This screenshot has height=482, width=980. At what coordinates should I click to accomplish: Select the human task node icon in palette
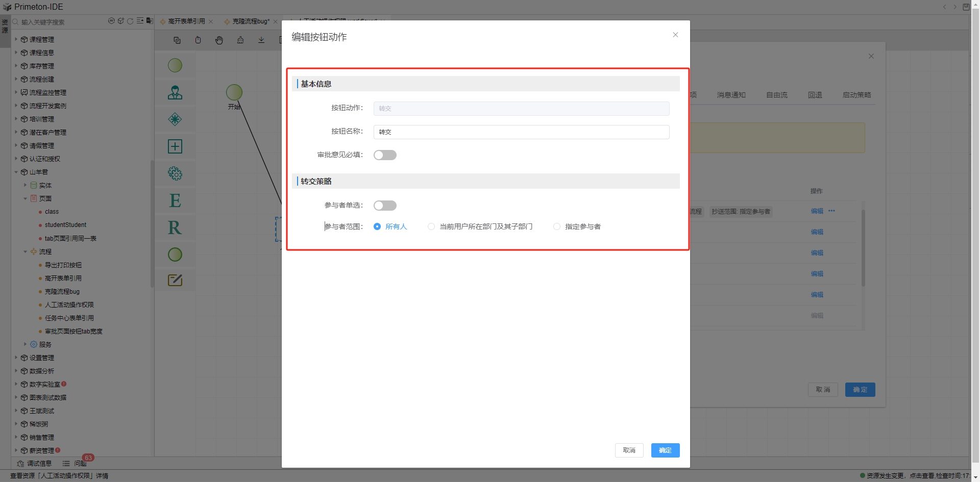(175, 93)
